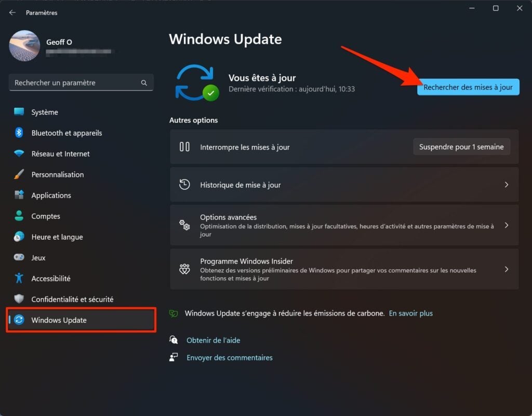Click the feedback icon beside Envoyer des commentaires
Viewport: 532px width, 416px height.
(174, 357)
